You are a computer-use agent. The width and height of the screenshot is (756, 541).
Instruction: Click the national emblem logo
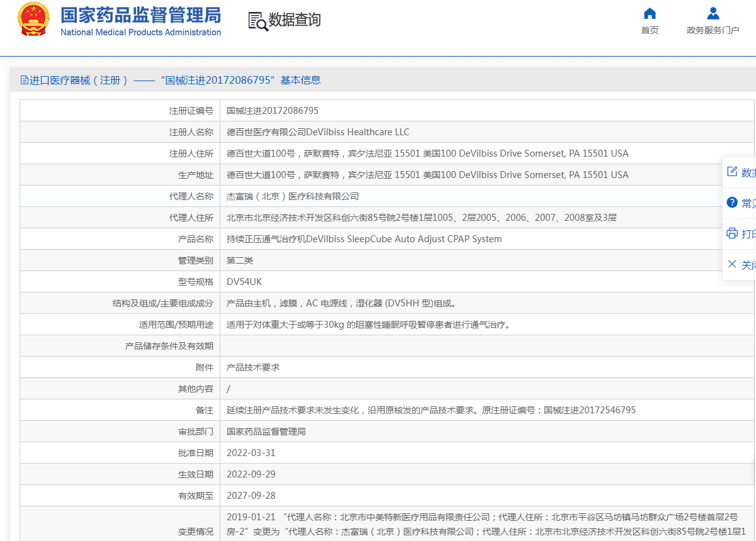[33, 19]
